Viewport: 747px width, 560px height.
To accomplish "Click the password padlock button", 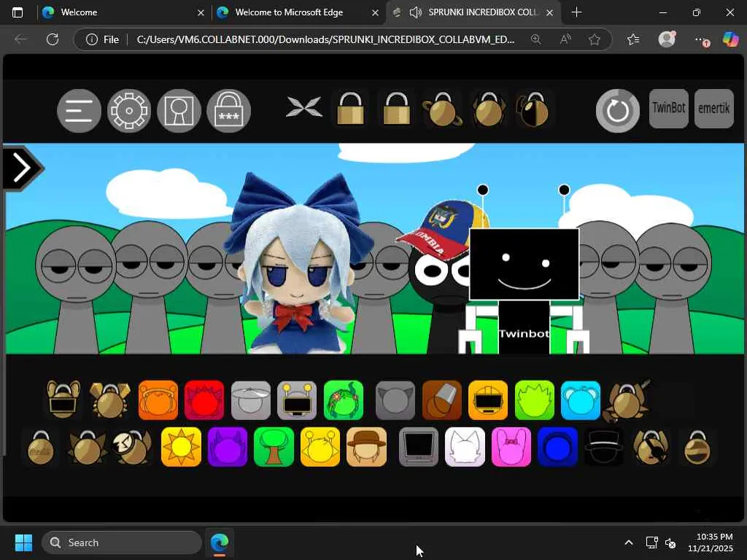I will point(228,111).
